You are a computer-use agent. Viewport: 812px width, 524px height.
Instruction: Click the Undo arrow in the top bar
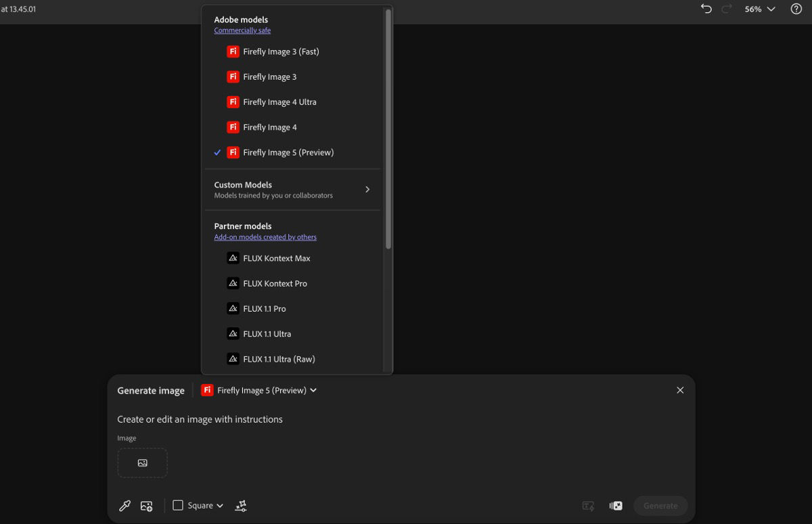[x=705, y=8]
